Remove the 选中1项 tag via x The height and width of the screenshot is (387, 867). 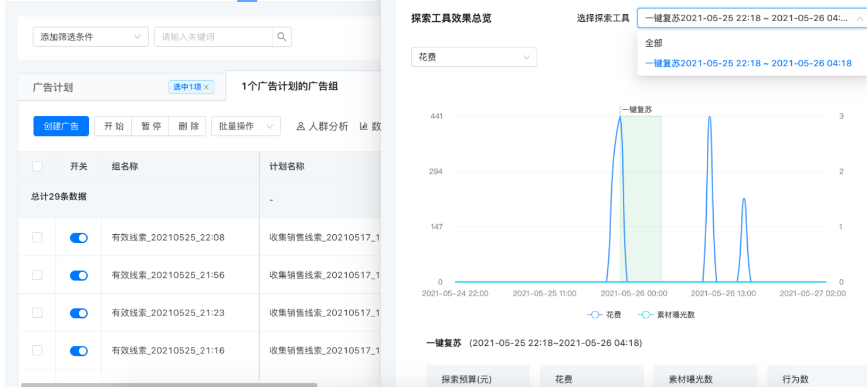pyautogui.click(x=206, y=87)
